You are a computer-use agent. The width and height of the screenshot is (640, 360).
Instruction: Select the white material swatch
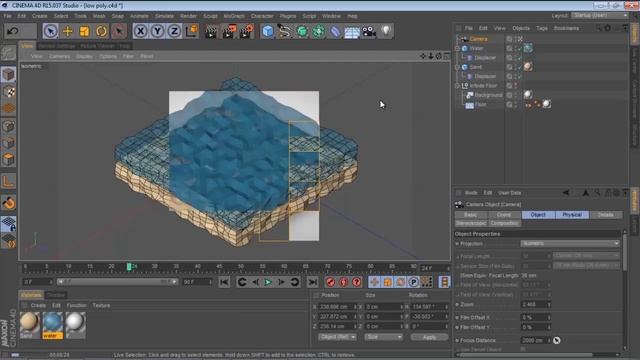coord(75,325)
